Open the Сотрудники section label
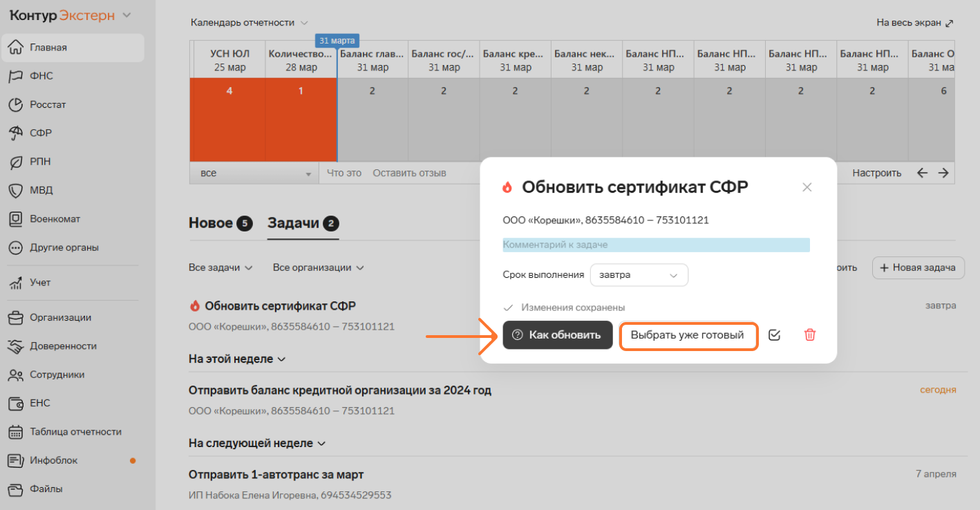The width and height of the screenshot is (980, 510). pyautogui.click(x=57, y=375)
